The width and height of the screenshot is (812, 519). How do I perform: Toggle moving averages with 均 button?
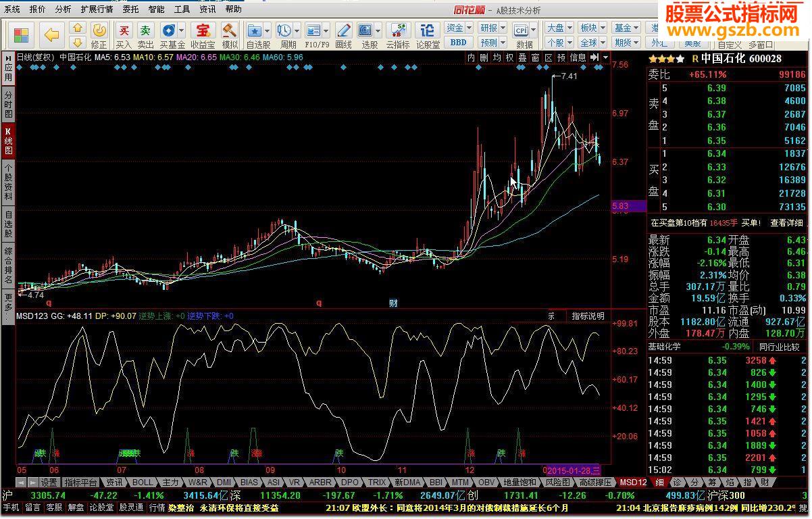tap(497, 58)
